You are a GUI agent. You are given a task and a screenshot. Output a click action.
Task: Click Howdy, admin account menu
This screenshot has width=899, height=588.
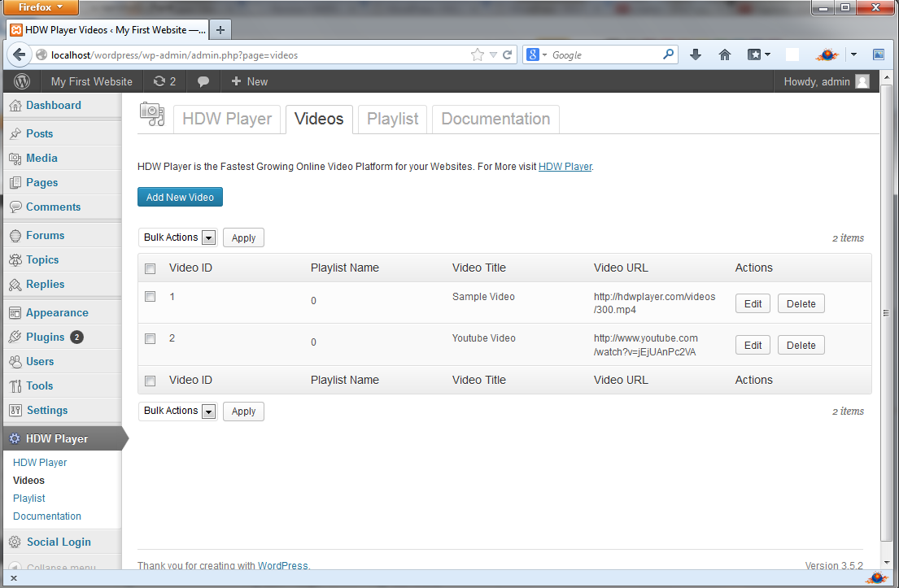tap(827, 81)
